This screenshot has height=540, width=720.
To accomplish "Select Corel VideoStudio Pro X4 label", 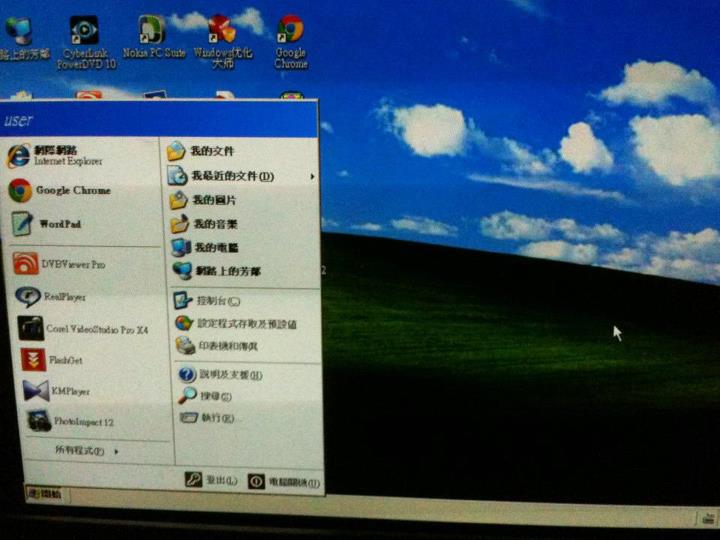I will click(x=97, y=329).
